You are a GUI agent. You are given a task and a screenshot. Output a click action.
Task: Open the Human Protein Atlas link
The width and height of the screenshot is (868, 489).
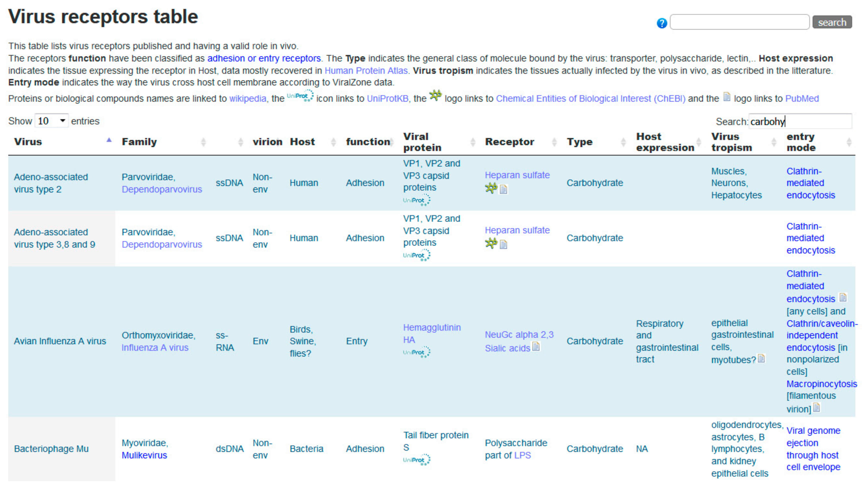(x=366, y=71)
